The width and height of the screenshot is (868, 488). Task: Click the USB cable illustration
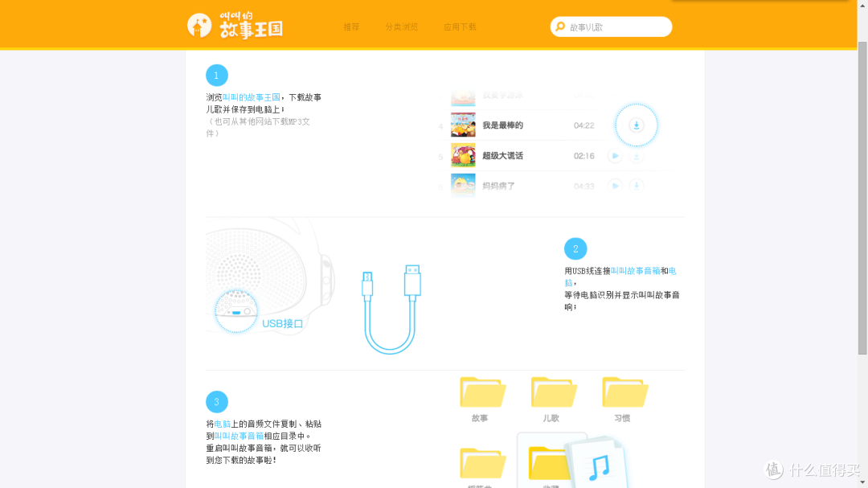point(391,309)
